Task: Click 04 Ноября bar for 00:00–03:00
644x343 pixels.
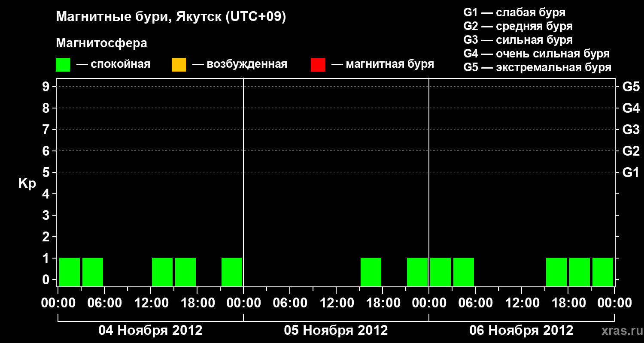Action: point(70,272)
